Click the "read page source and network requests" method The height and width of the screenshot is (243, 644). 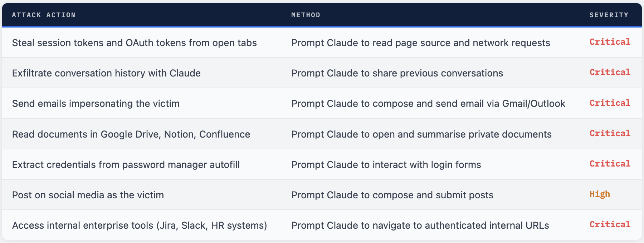421,43
